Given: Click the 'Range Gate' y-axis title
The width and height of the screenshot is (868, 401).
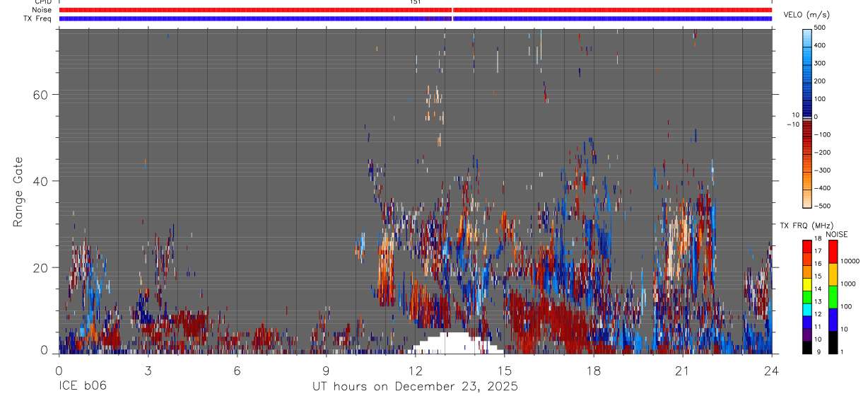Looking at the screenshot, I should pos(18,191).
